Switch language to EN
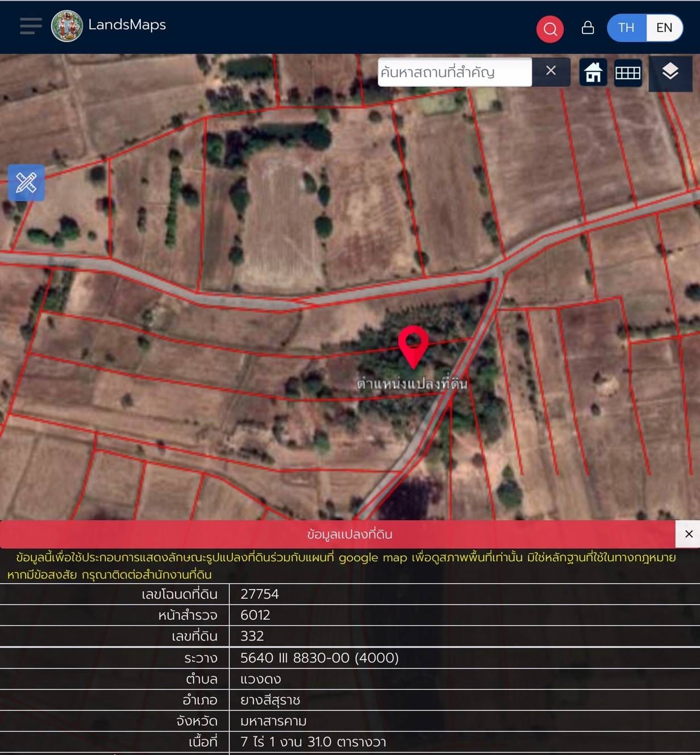The image size is (700, 755). click(x=664, y=28)
